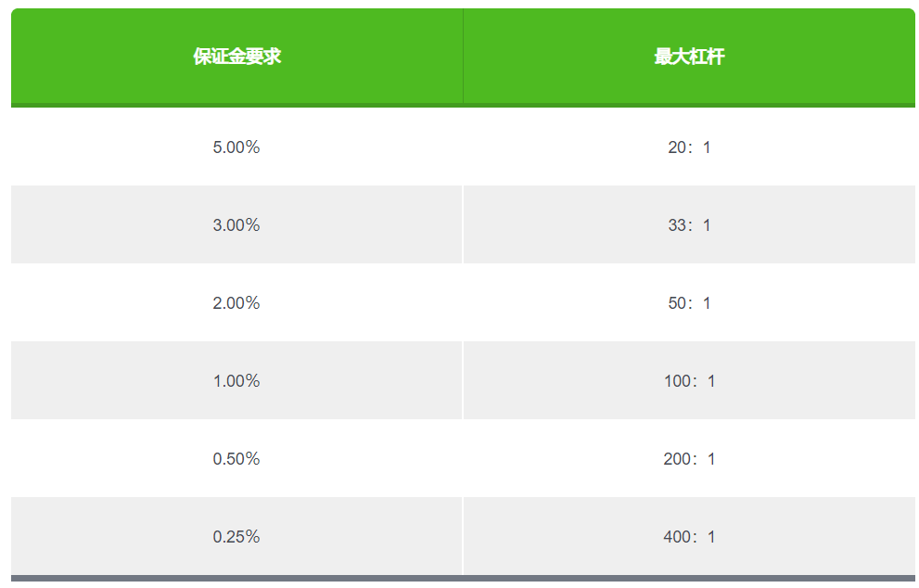Viewport: 919px width, 588px height.
Task: Select the 50：1 leverage cell
Action: [689, 302]
